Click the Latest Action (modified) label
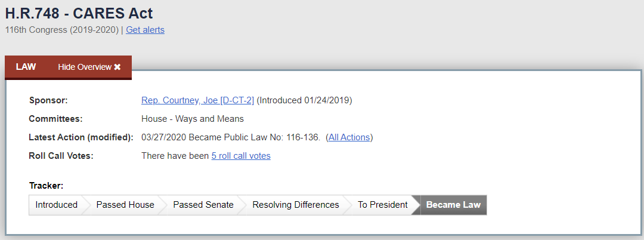The height and width of the screenshot is (240, 644). (81, 137)
